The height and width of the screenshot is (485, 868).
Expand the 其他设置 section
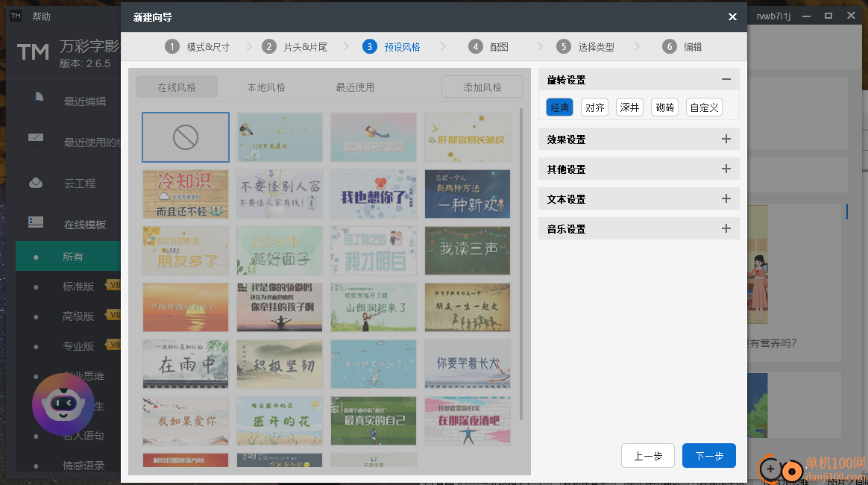click(x=726, y=169)
